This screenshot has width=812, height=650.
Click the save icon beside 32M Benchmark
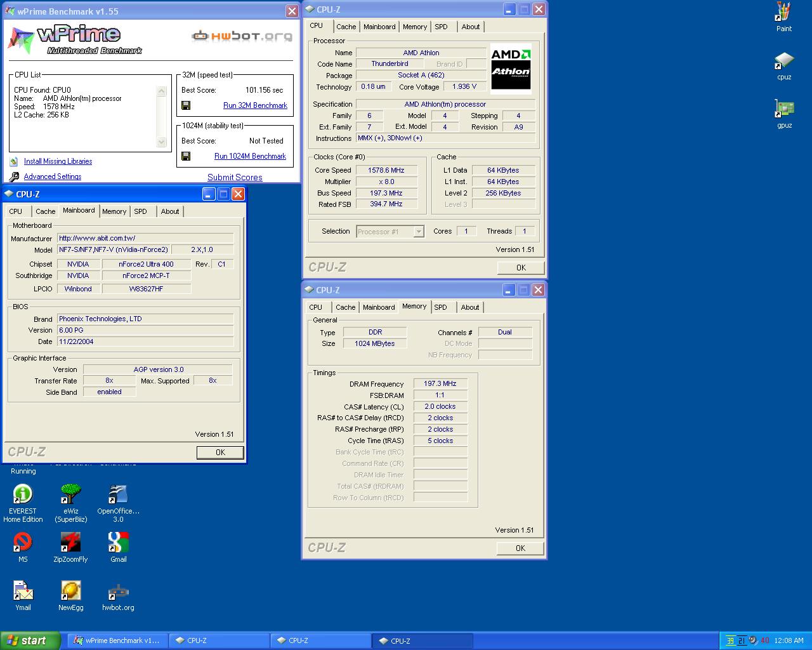pyautogui.click(x=186, y=105)
